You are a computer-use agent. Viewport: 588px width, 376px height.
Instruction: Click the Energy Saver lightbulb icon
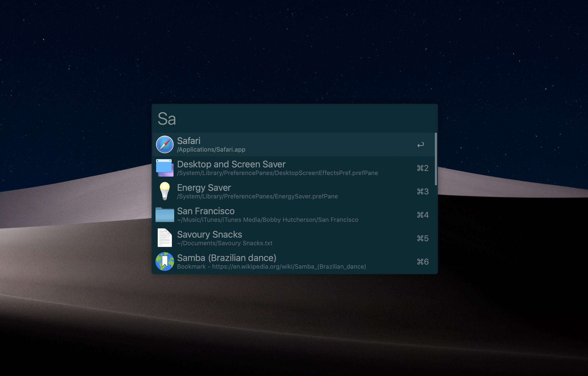165,191
